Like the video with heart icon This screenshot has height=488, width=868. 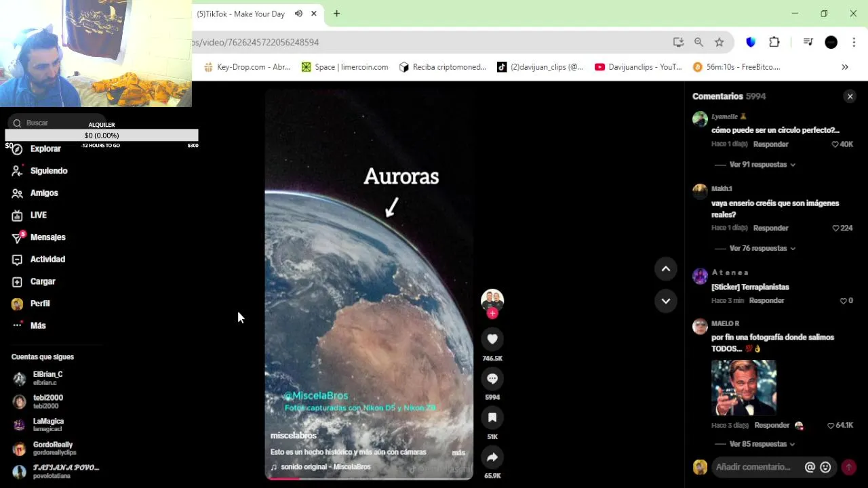492,339
